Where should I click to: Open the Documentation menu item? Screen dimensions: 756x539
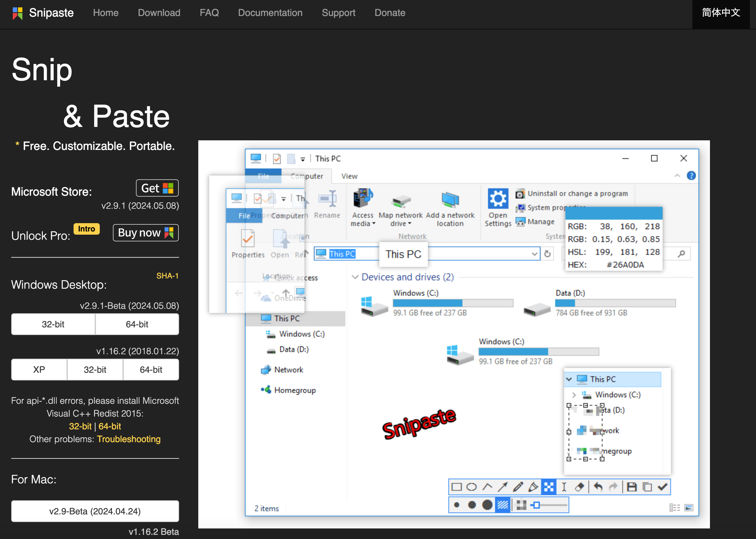[x=270, y=12]
